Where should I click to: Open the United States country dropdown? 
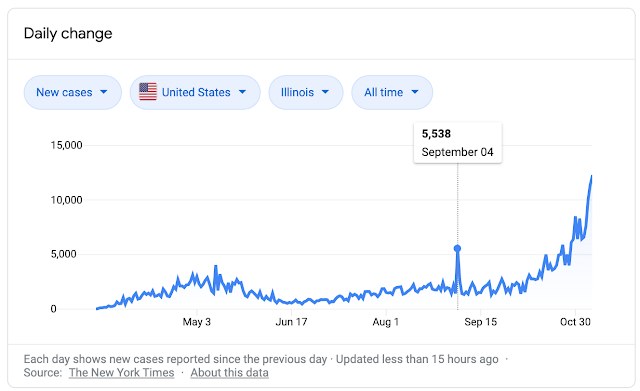(x=195, y=92)
